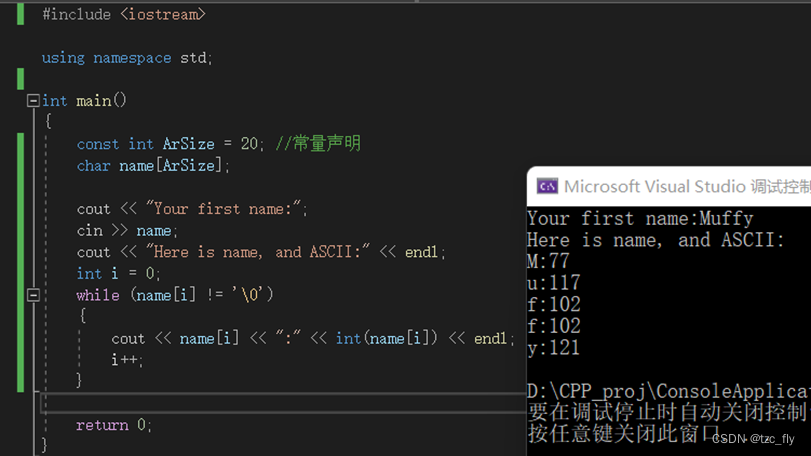Click the 'return 0;' statement
The height and width of the screenshot is (456, 811).
pyautogui.click(x=114, y=424)
